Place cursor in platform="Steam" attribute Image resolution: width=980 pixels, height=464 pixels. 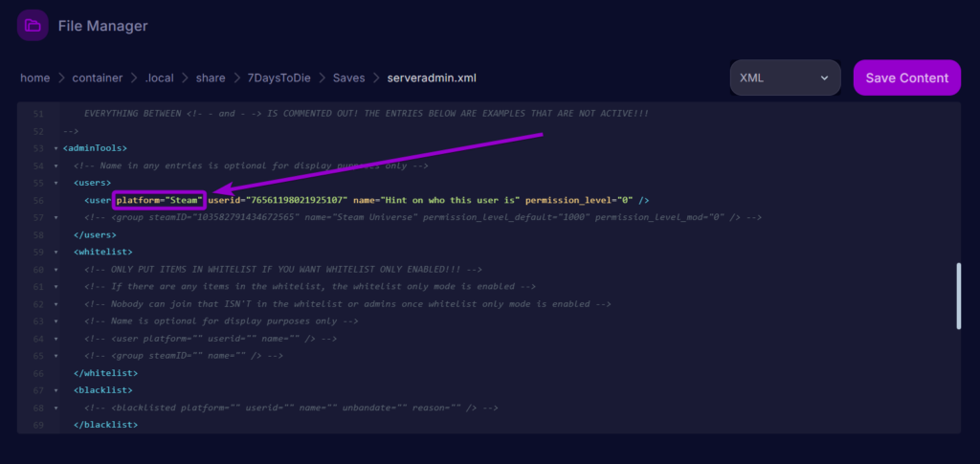[159, 200]
